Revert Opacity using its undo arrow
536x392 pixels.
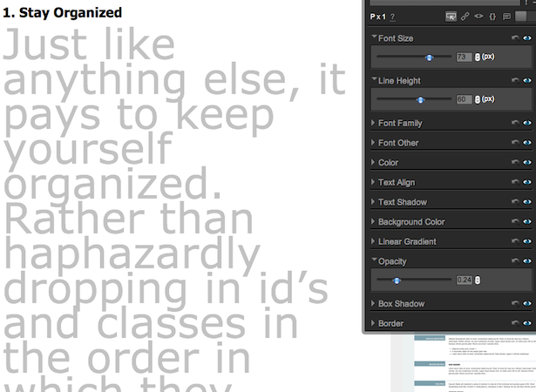pos(515,260)
